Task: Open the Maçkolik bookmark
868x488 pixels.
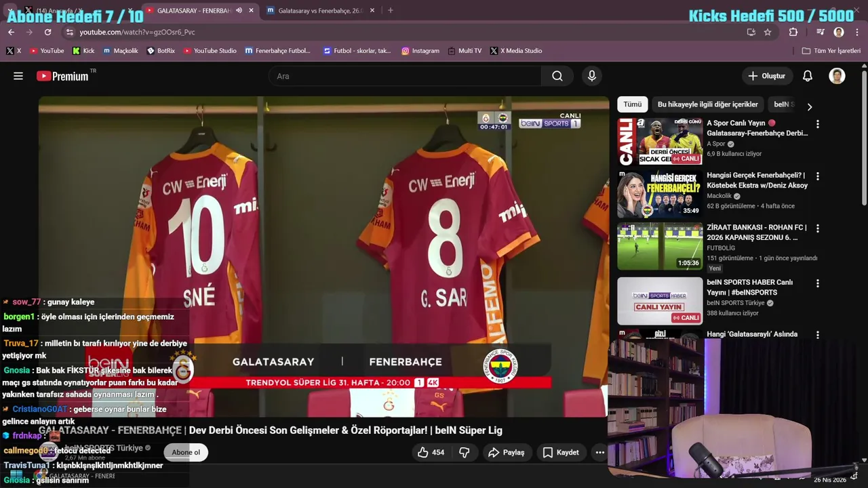Action: click(x=121, y=51)
